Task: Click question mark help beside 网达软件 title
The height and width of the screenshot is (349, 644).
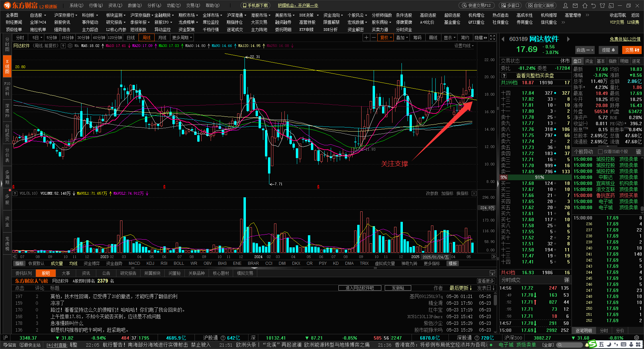Action: coord(63,46)
